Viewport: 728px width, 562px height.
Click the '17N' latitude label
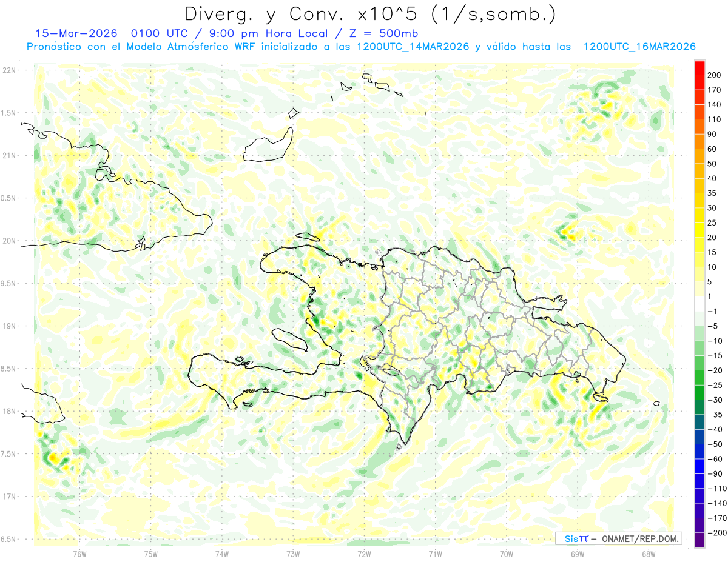click(x=8, y=497)
